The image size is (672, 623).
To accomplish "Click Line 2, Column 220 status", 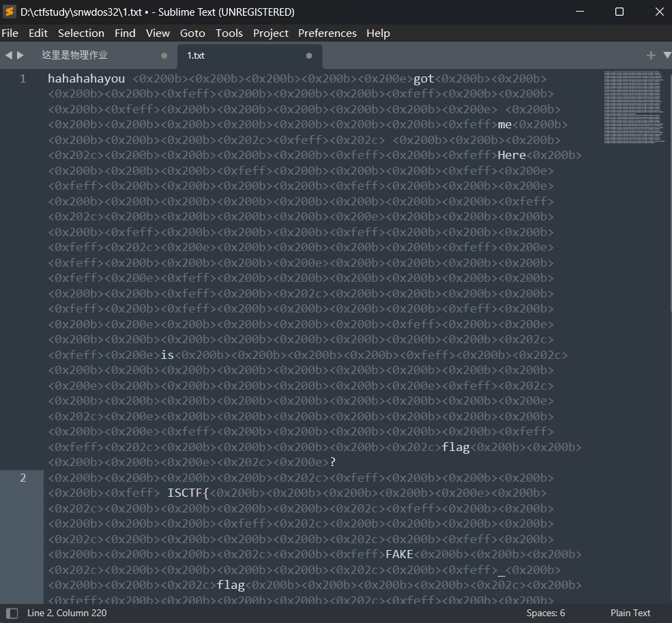I will tap(67, 613).
